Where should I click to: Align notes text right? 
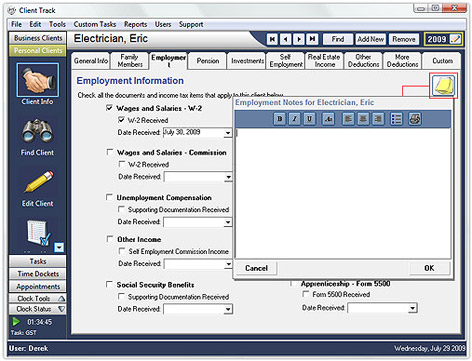378,119
